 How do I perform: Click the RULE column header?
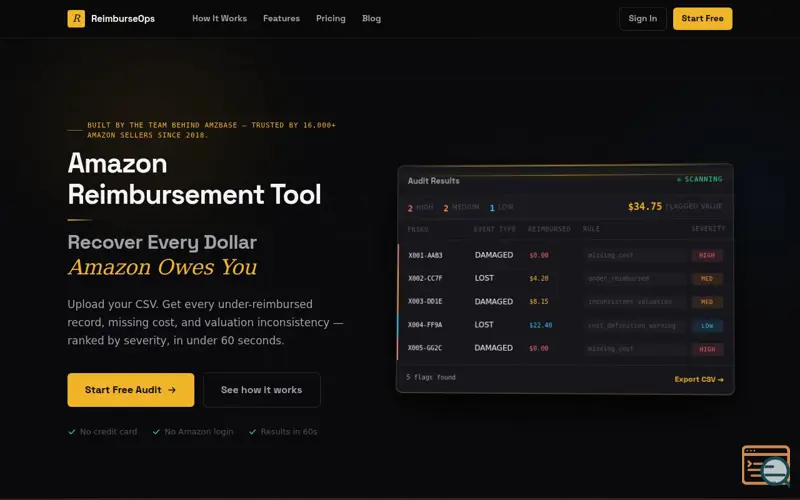click(x=591, y=229)
